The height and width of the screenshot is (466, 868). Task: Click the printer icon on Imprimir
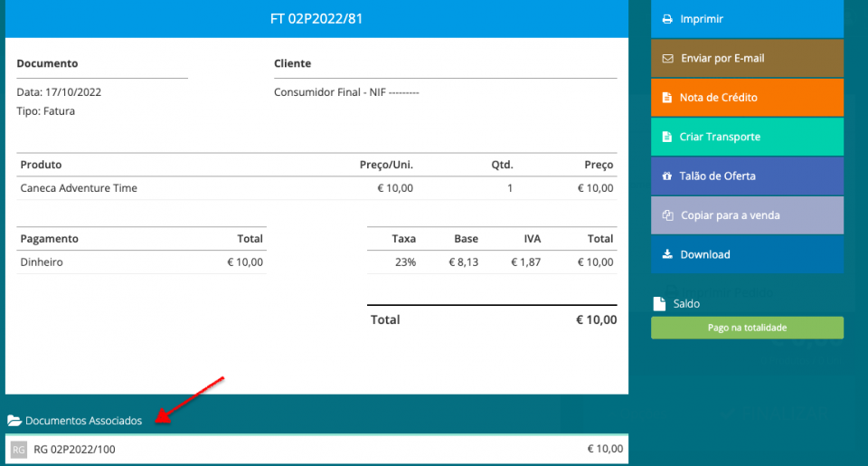[x=667, y=19]
